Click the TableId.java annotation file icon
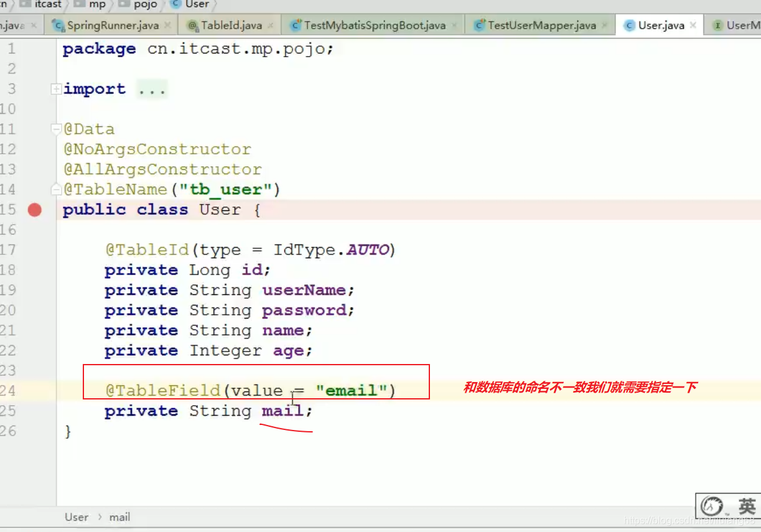This screenshot has width=761, height=532. coord(192,26)
